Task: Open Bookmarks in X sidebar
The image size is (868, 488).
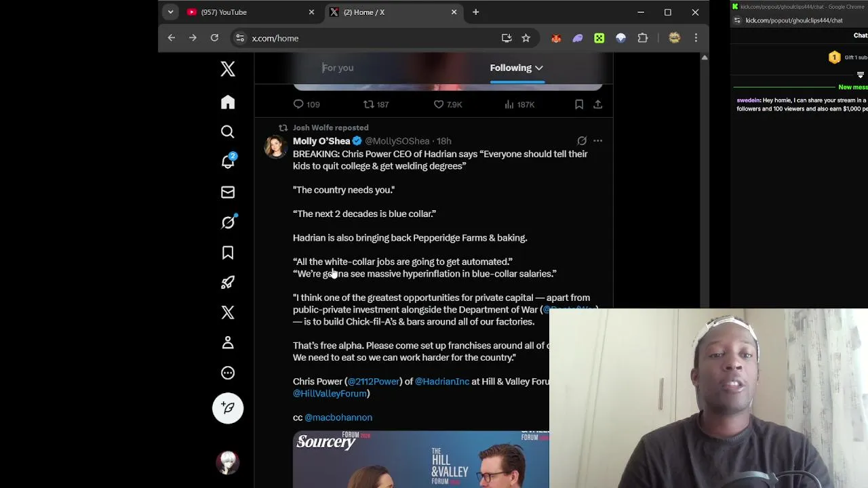Action: click(x=228, y=253)
